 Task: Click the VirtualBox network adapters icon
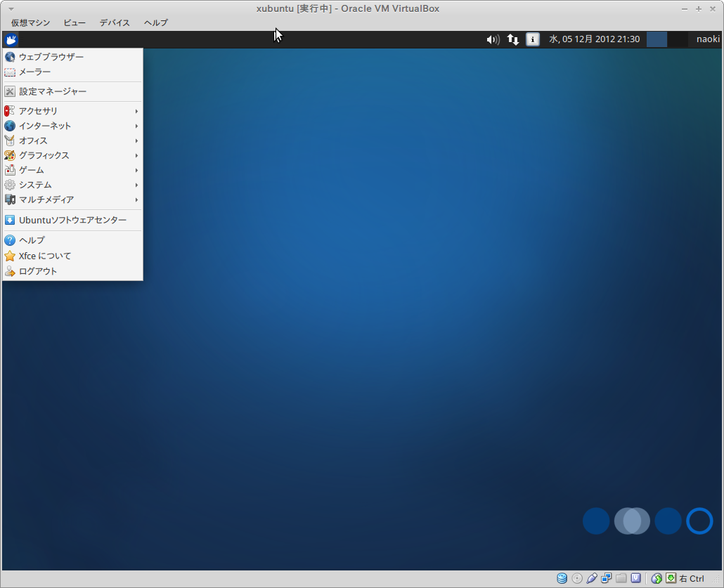pos(607,578)
